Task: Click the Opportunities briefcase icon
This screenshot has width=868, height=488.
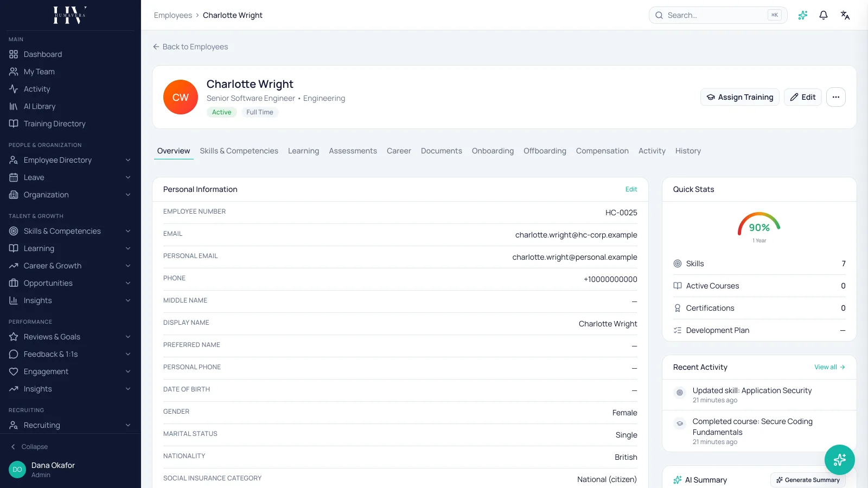Action: click(14, 283)
